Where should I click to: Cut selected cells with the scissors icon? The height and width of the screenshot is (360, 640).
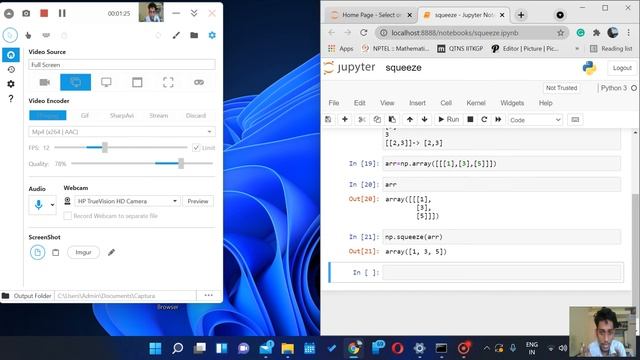click(x=361, y=120)
